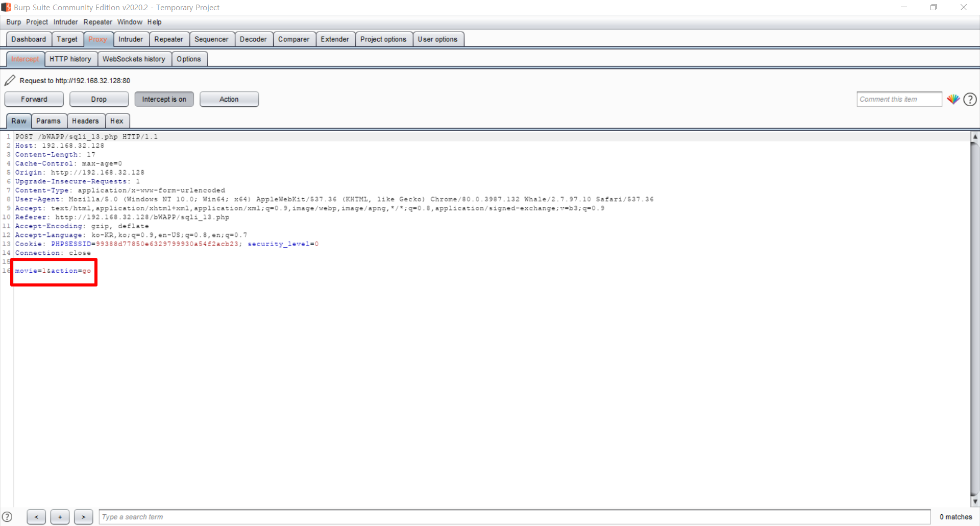Open the User options tab
Viewport: 980px width, 526px height.
[x=437, y=39]
